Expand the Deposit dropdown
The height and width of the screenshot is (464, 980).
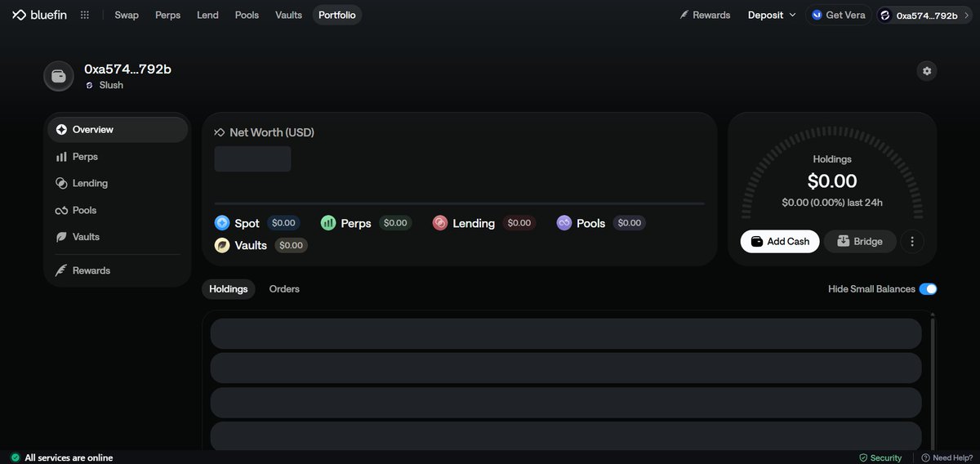click(x=772, y=15)
